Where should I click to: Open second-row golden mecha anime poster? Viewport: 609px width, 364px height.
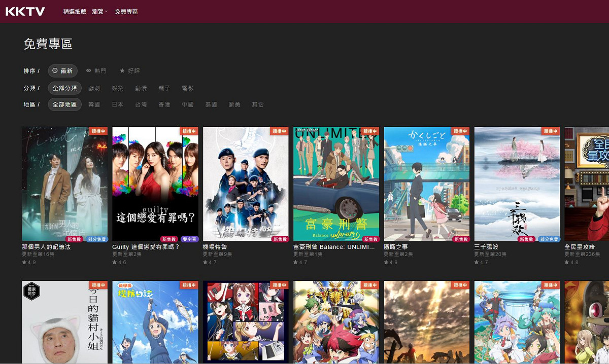click(336, 322)
